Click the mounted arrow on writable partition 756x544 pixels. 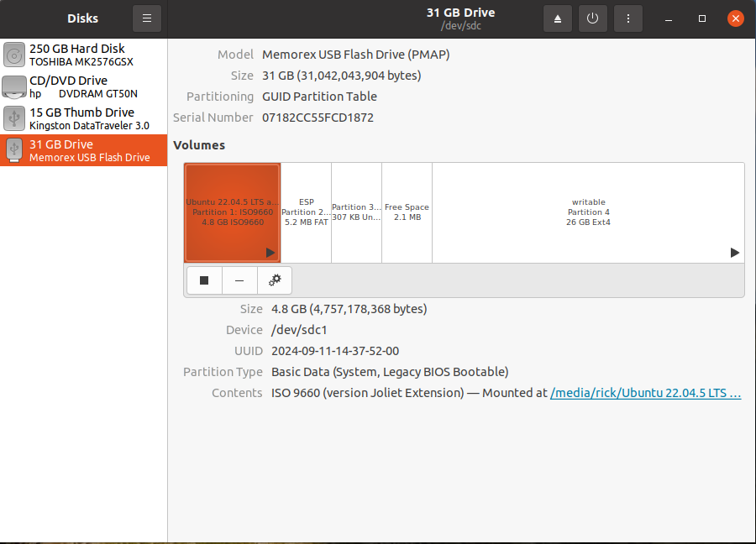[734, 253]
